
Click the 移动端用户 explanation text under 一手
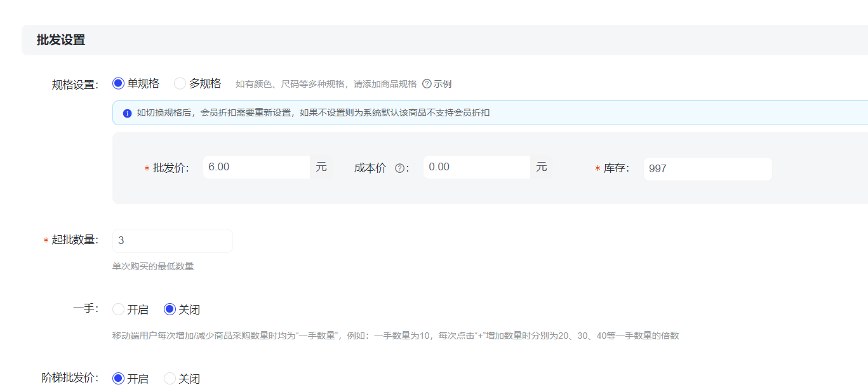tap(396, 336)
